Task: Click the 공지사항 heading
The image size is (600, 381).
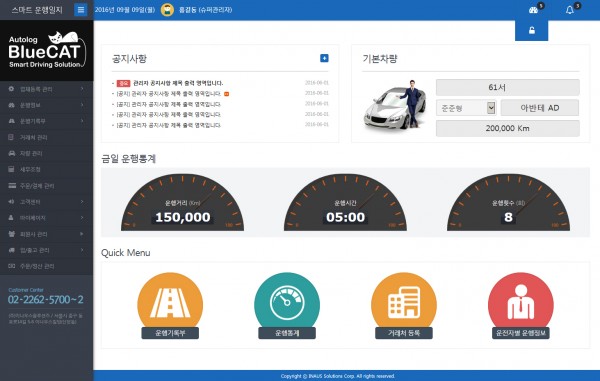Action: pyautogui.click(x=129, y=59)
